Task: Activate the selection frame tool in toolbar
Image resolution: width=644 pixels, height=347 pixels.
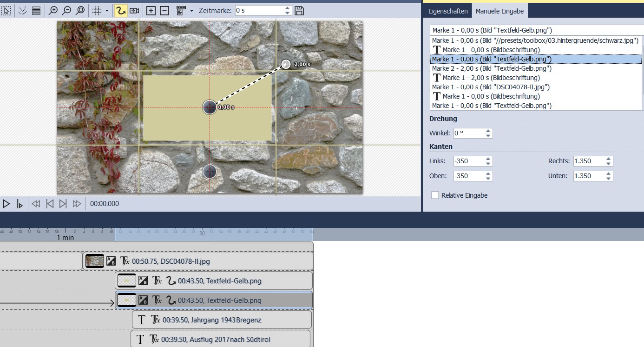Action: pyautogui.click(x=7, y=11)
